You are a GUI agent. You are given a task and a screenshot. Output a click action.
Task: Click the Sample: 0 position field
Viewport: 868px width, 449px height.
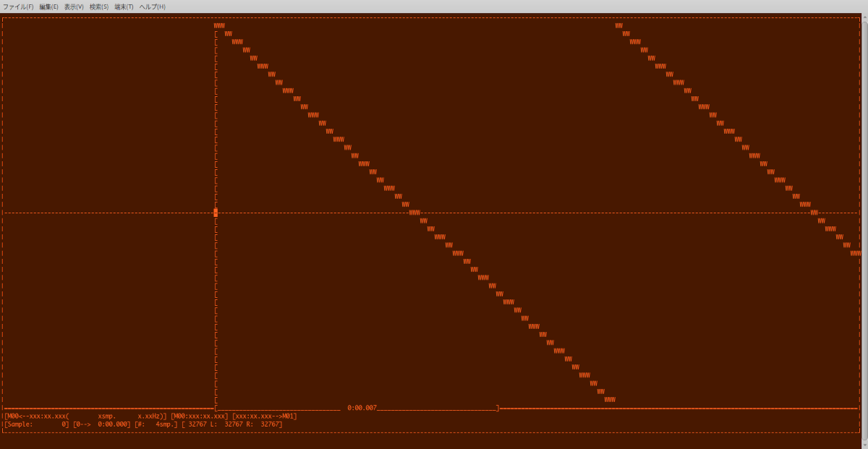36,424
